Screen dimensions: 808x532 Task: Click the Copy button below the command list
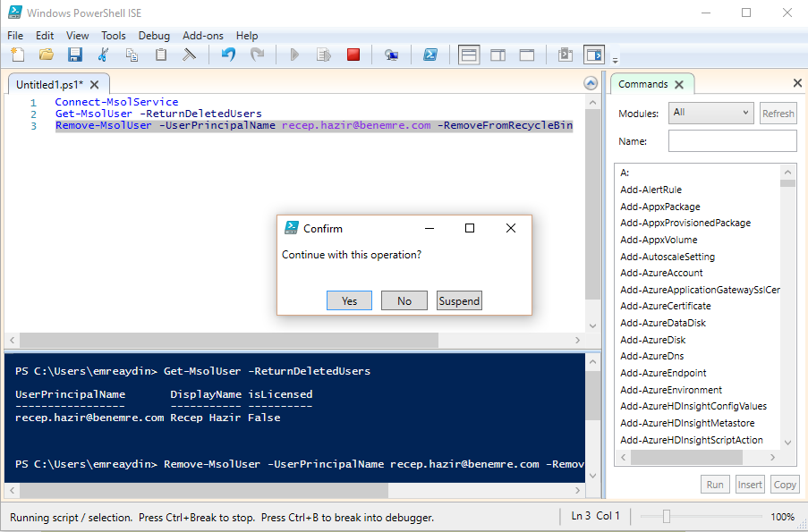(x=785, y=485)
